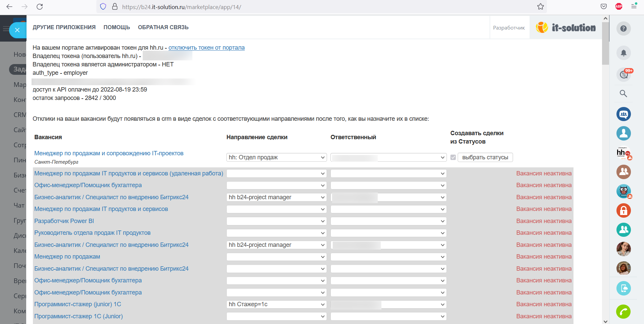Viewport: 644px width, 324px height.
Task: Click the search magnifier in right sidebar
Action: (624, 94)
